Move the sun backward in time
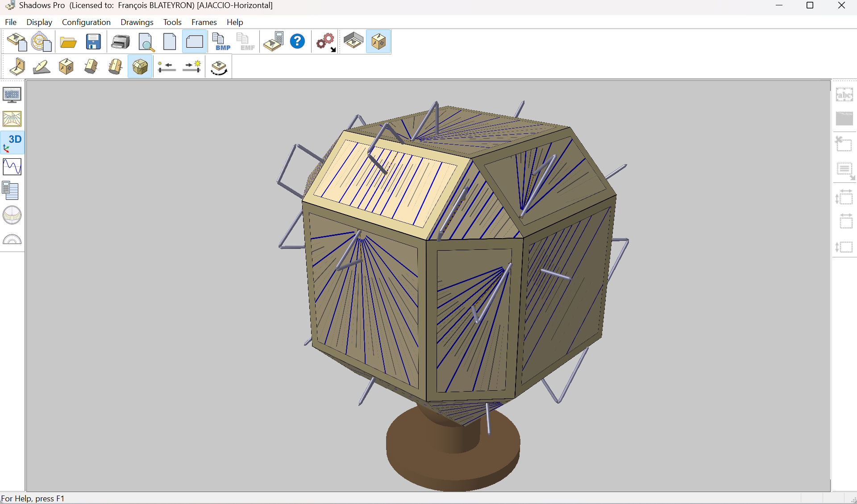This screenshot has height=504, width=857. [167, 67]
